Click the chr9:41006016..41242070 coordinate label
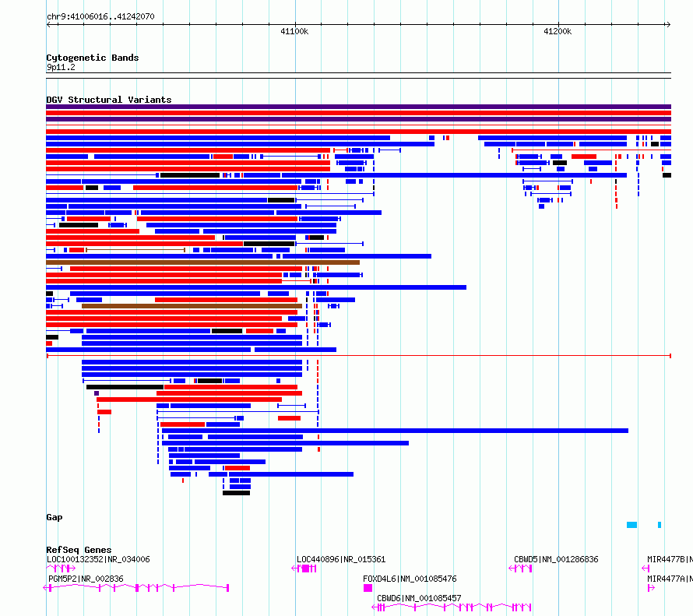 [100, 16]
